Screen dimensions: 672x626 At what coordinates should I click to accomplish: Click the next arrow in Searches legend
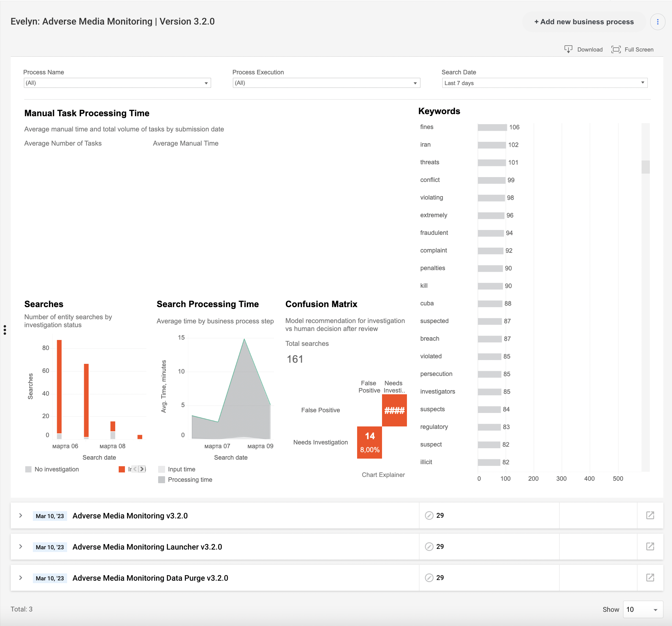[x=142, y=469]
